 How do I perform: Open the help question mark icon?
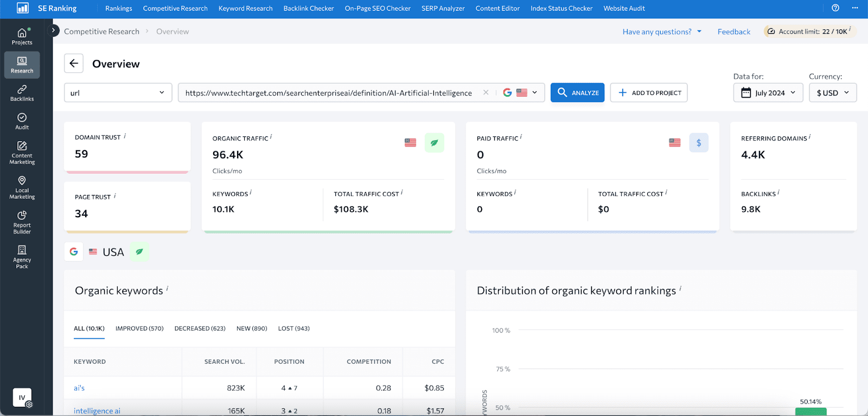pos(835,8)
